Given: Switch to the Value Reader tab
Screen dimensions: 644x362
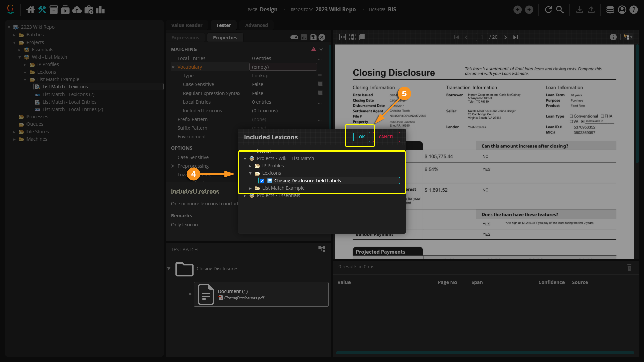Looking at the screenshot, I should pos(186,25).
